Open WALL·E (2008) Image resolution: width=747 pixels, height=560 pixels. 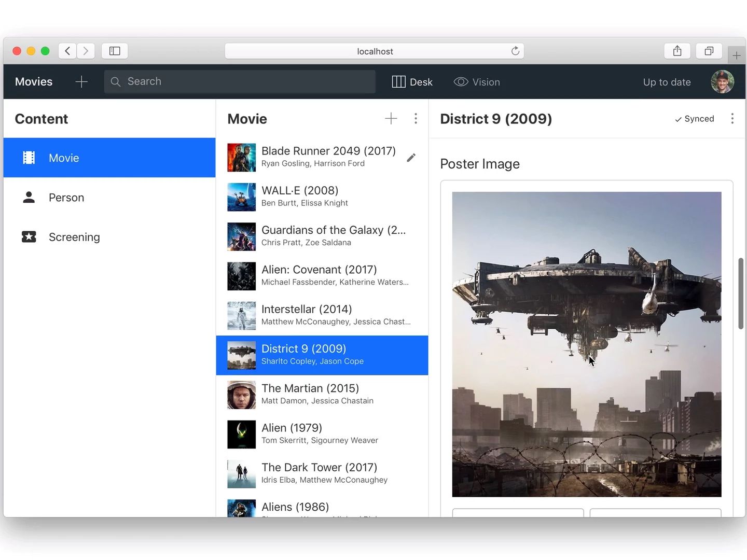(x=322, y=197)
